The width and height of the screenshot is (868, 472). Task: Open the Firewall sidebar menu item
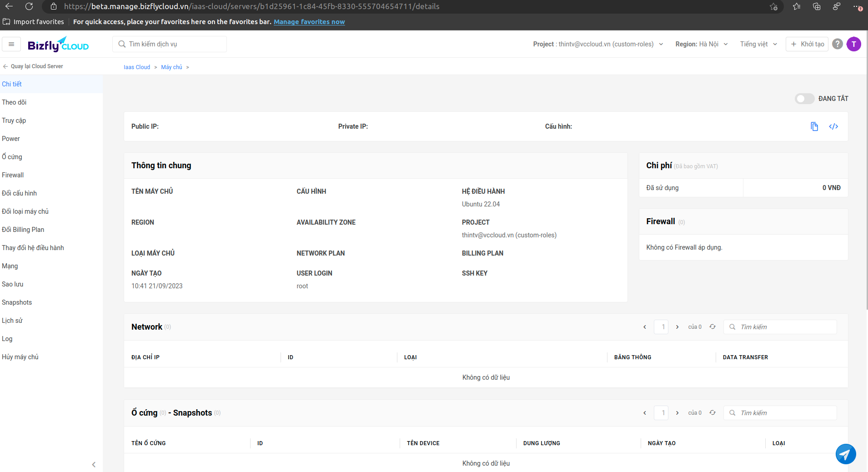pos(13,175)
